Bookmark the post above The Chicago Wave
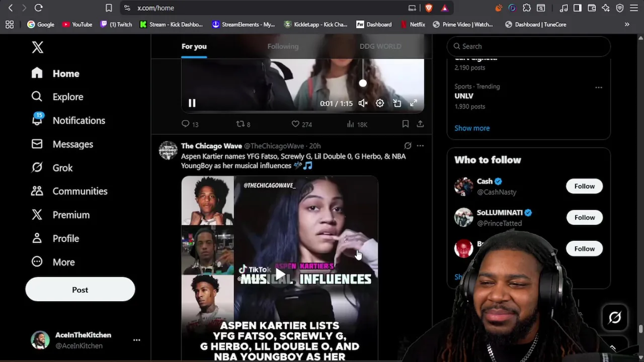This screenshot has width=644, height=362. point(406,124)
